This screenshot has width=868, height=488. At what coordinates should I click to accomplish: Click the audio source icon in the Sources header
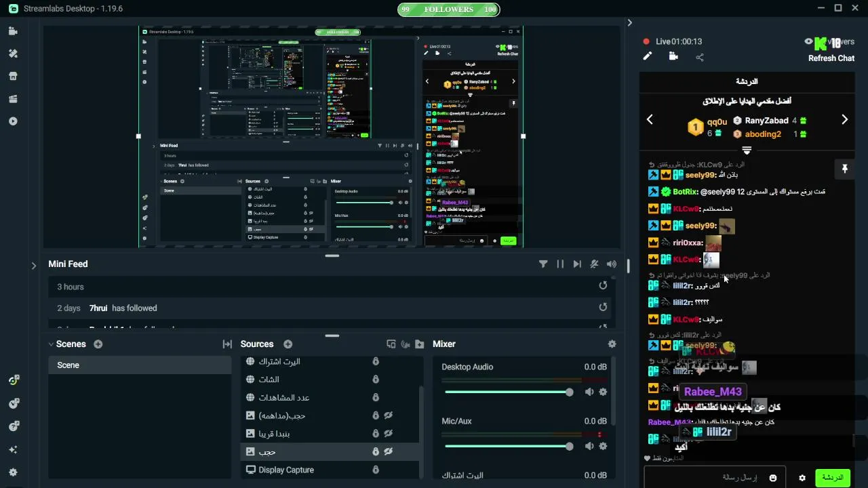coord(406,344)
